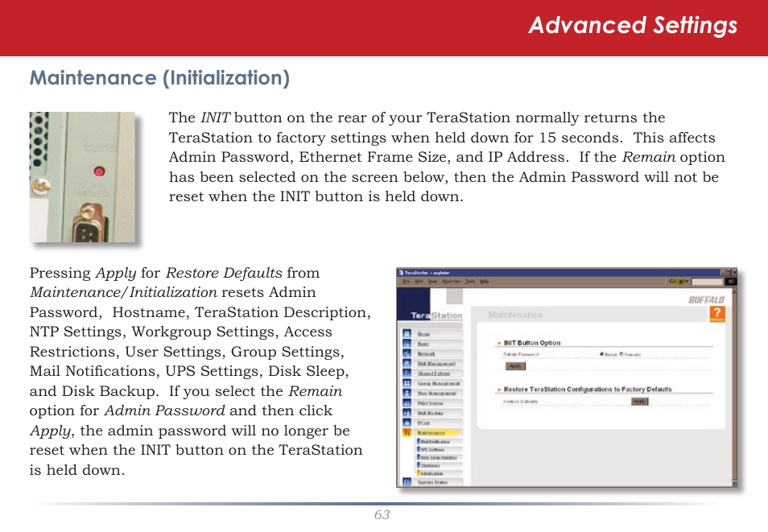Click the 'Admin Password' label
Screen dimensions: 768x532
pos(521,354)
